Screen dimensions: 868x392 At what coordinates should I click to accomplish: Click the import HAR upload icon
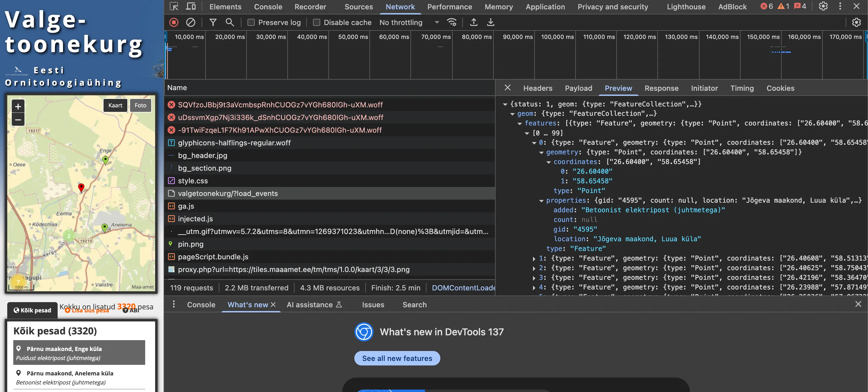[x=474, y=22]
